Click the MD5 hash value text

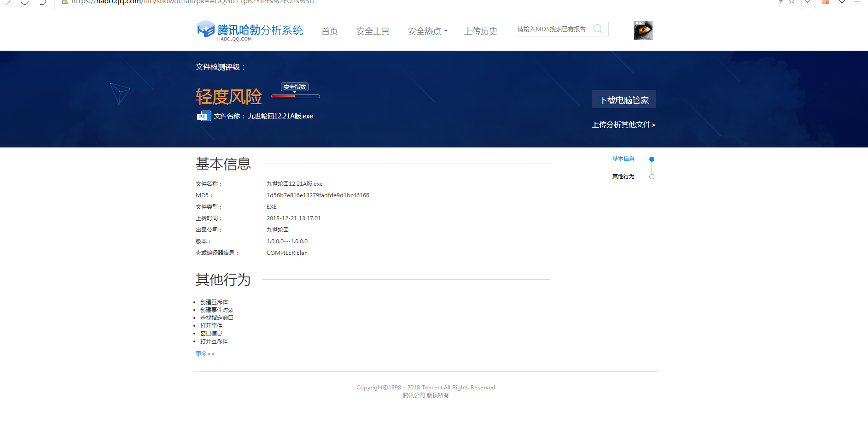tap(318, 195)
